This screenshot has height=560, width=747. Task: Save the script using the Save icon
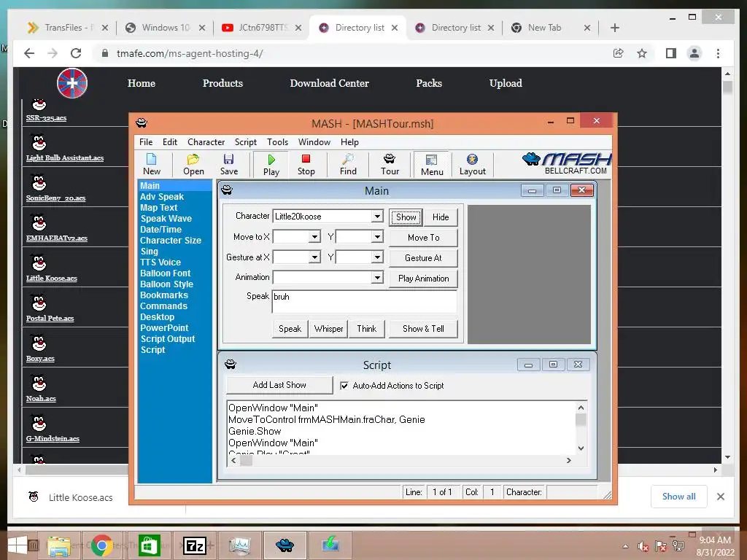click(x=228, y=164)
